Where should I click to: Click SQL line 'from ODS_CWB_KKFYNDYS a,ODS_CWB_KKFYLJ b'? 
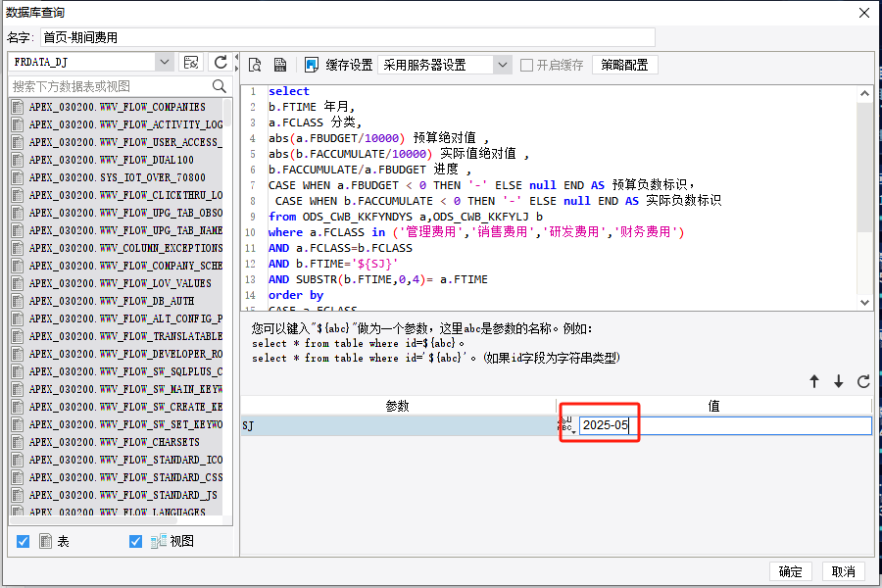click(406, 217)
